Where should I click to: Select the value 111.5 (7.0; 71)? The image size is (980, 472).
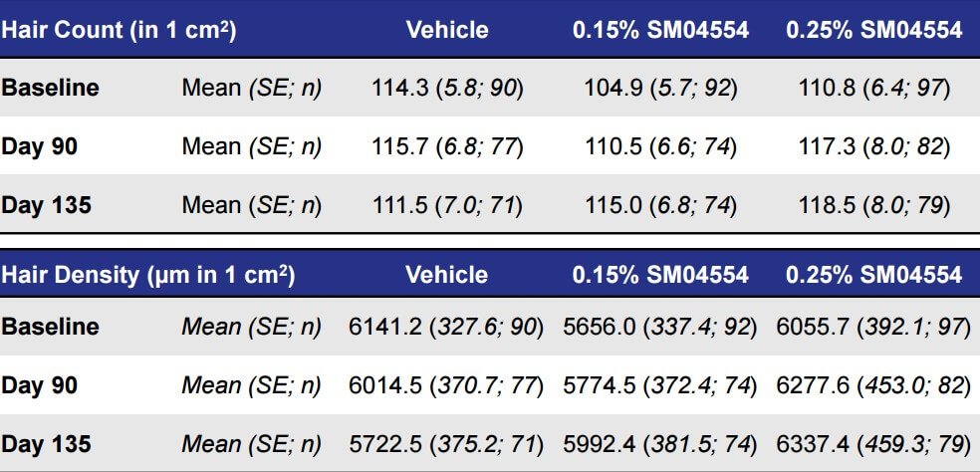[x=447, y=205]
